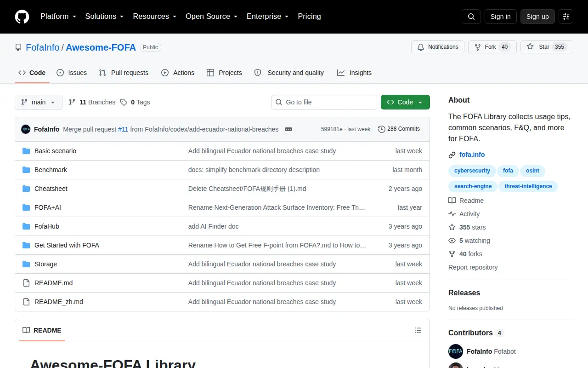588x368 pixels.
Task: Click the cybersecurity topic tag
Action: pyautogui.click(x=472, y=171)
